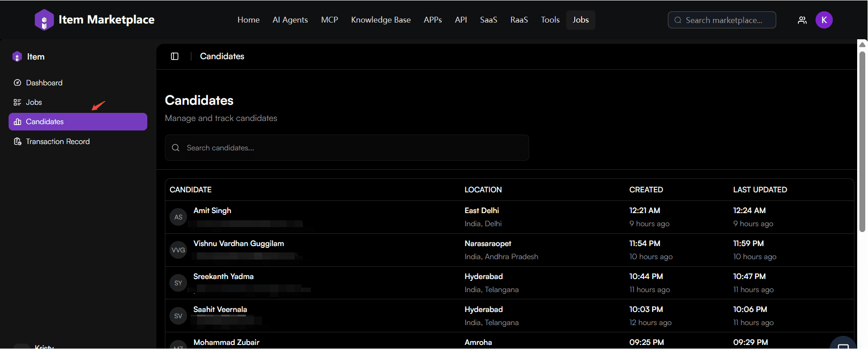Screen dimensions: 868x349
Task: Click the VVG candidate avatar
Action: (178, 250)
